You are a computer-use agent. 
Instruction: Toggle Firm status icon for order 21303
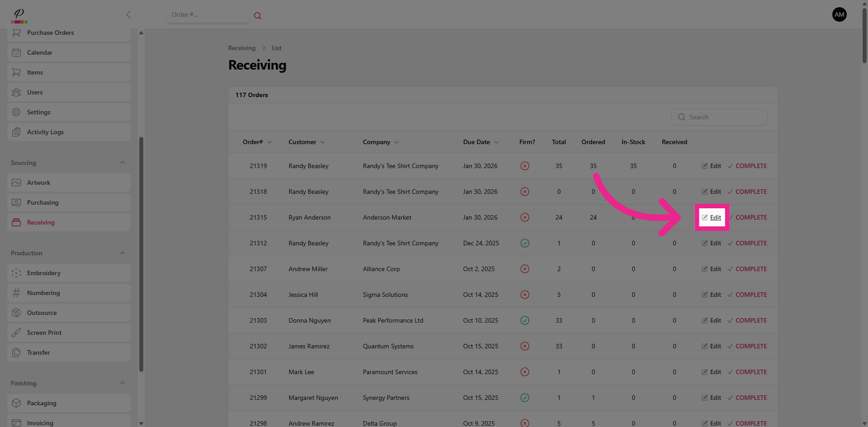524,320
